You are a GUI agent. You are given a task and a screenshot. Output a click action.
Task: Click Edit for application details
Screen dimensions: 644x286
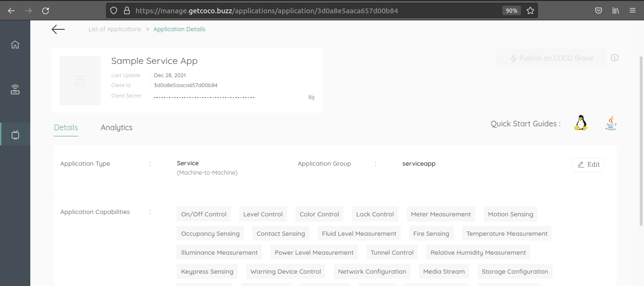coord(588,164)
